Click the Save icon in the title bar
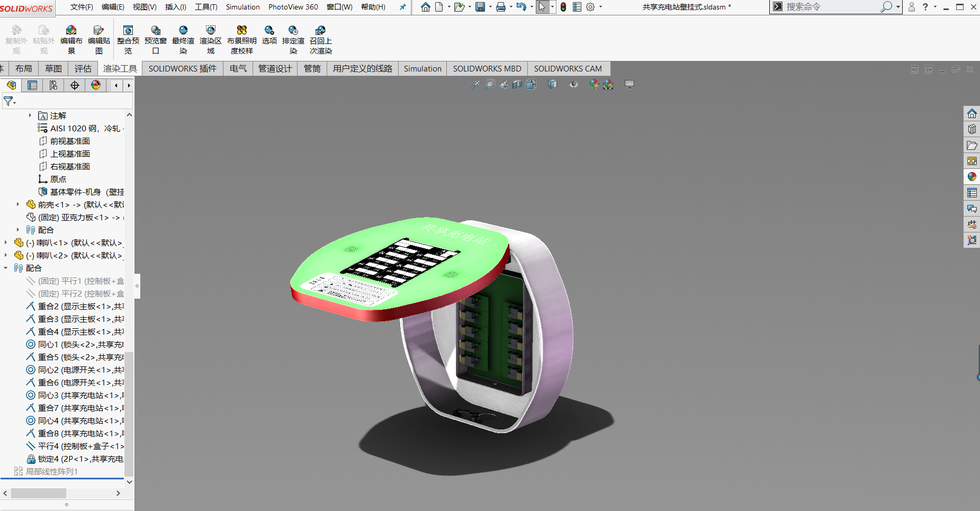 480,7
